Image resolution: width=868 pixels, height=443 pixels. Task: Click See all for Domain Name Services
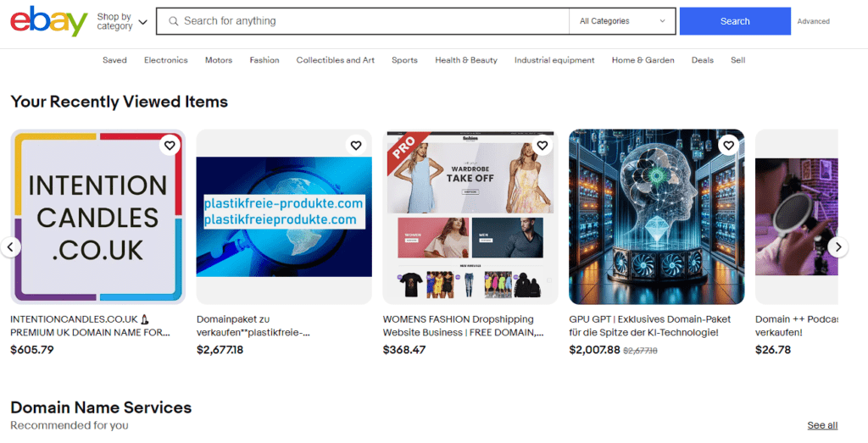[x=822, y=425]
